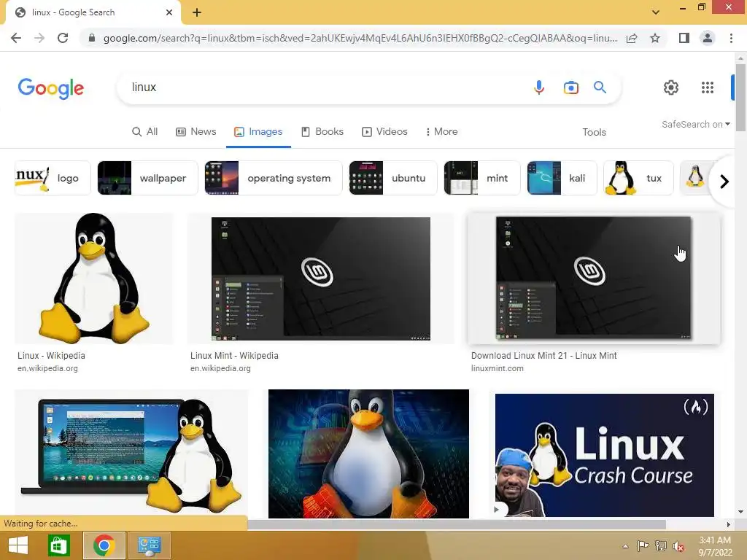Expand the More search categories menu
The width and height of the screenshot is (747, 560).
click(x=441, y=132)
